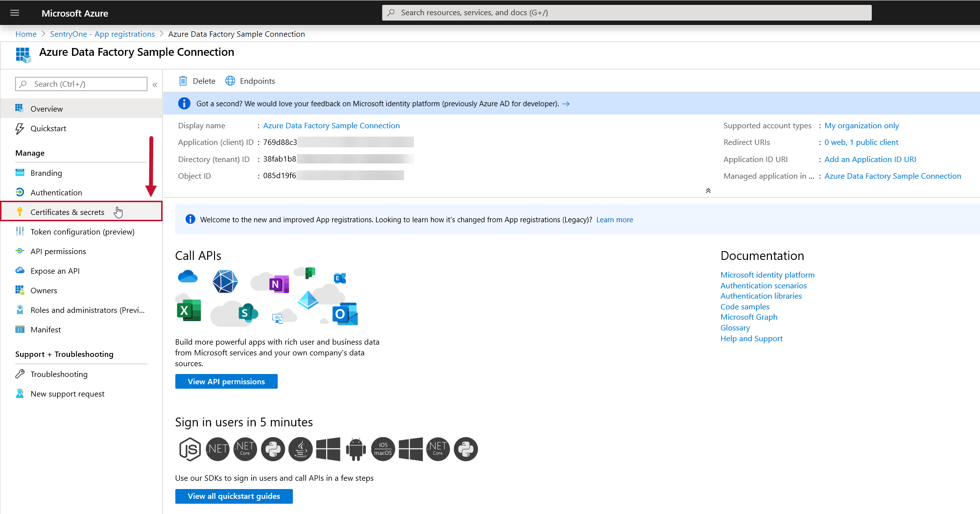Select the Java quickstart icon
Viewport: 980px width, 514px height.
[x=301, y=449]
